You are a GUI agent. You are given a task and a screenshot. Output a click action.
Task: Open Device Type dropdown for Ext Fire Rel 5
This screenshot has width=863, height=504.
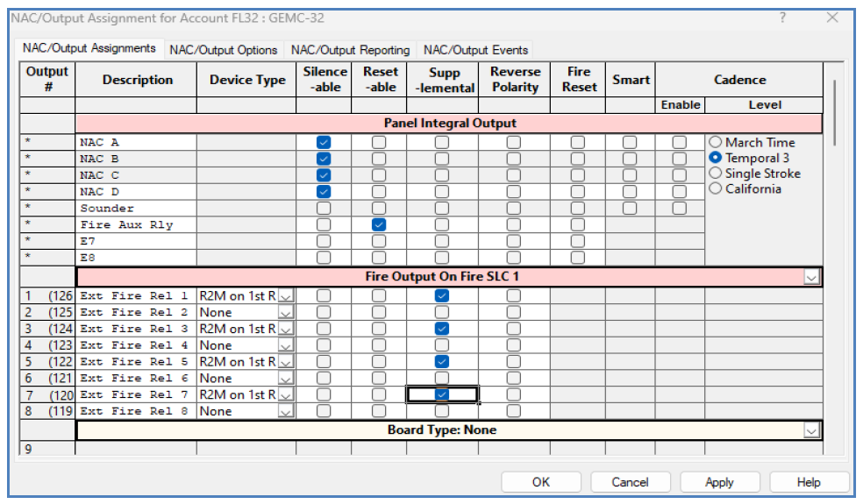(286, 363)
